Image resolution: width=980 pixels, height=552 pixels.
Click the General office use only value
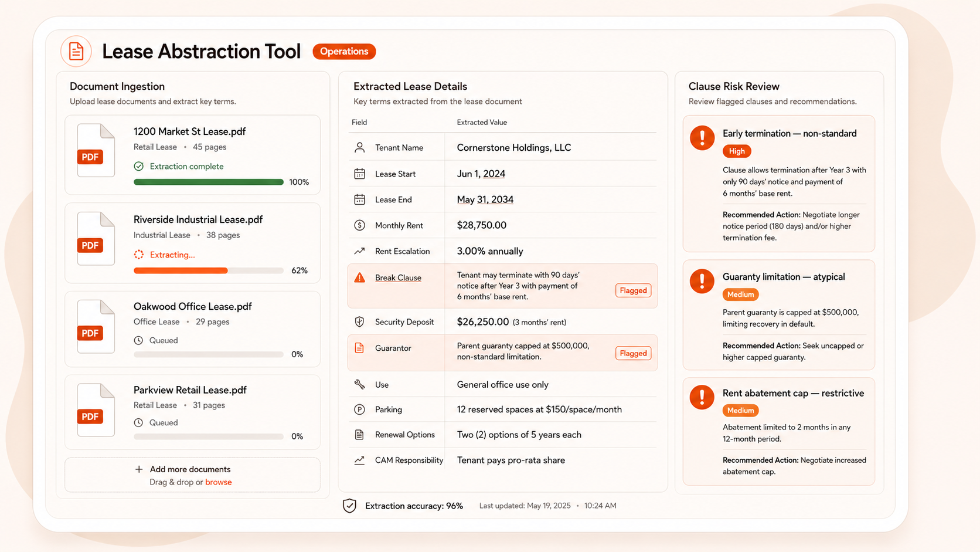(503, 385)
